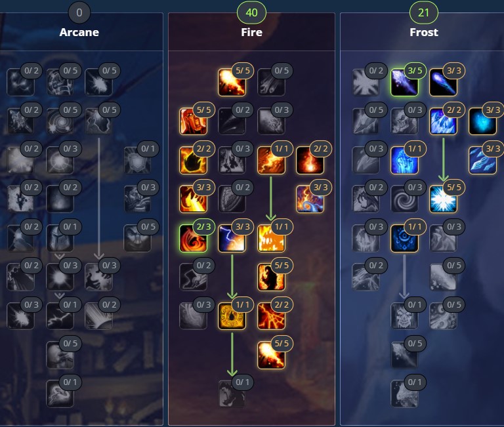504x427 pixels.
Task: Click the Frost talent with 3/5 points
Action: coord(404,82)
